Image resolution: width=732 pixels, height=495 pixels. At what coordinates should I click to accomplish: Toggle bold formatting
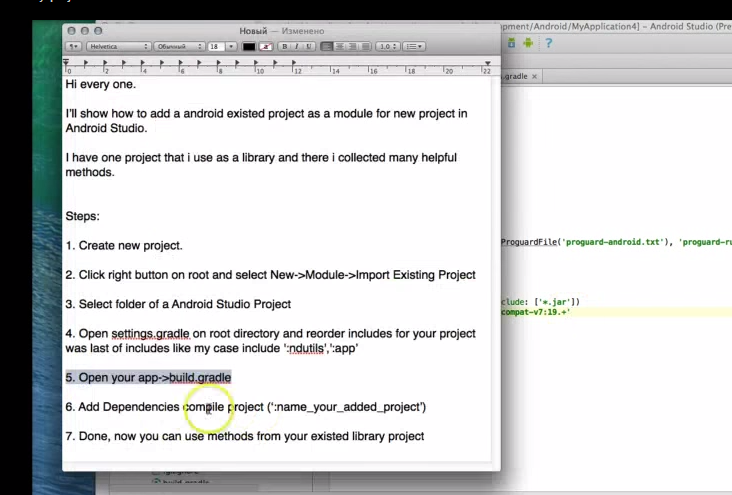(284, 47)
